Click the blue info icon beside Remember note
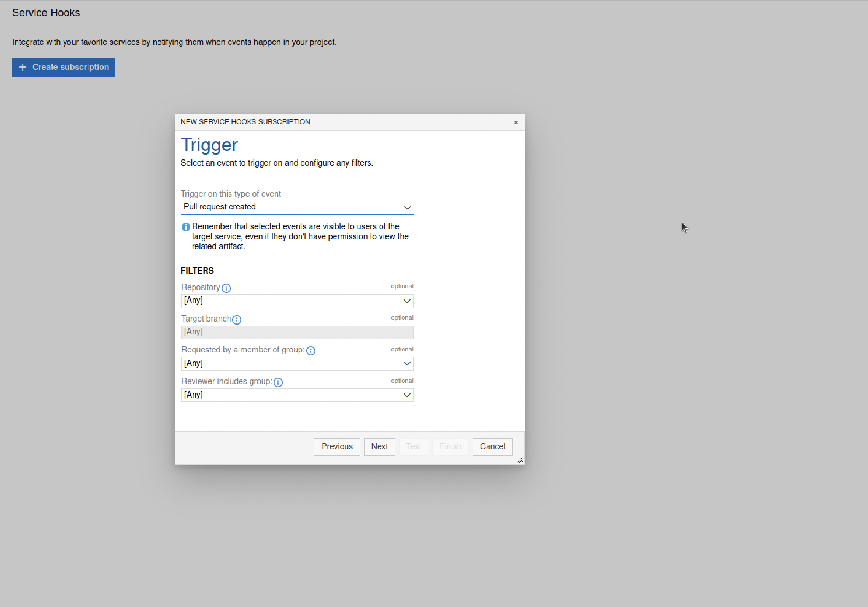The image size is (868, 607). [x=186, y=227]
